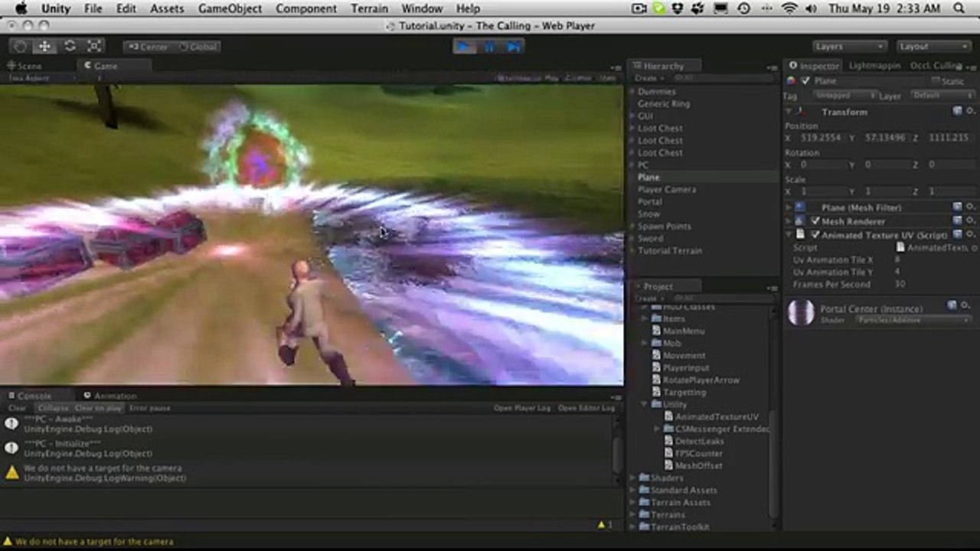Open the Shader dropdown Particles/Additive
Screen dimensions: 980x551
[x=913, y=320]
